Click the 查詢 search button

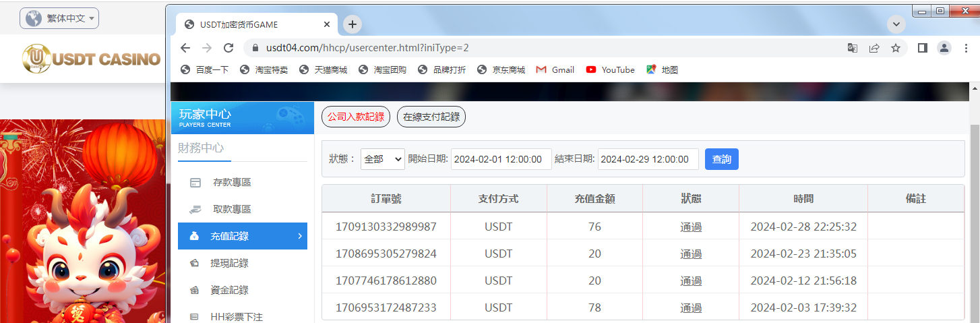721,159
